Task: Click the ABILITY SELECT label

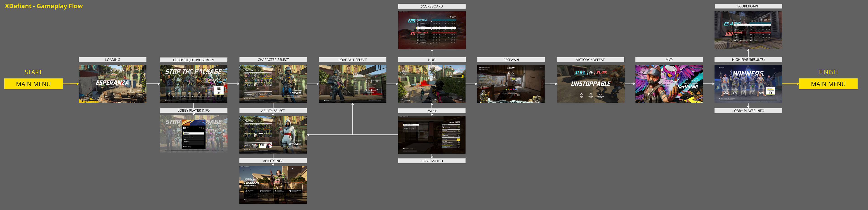Action: point(273,111)
